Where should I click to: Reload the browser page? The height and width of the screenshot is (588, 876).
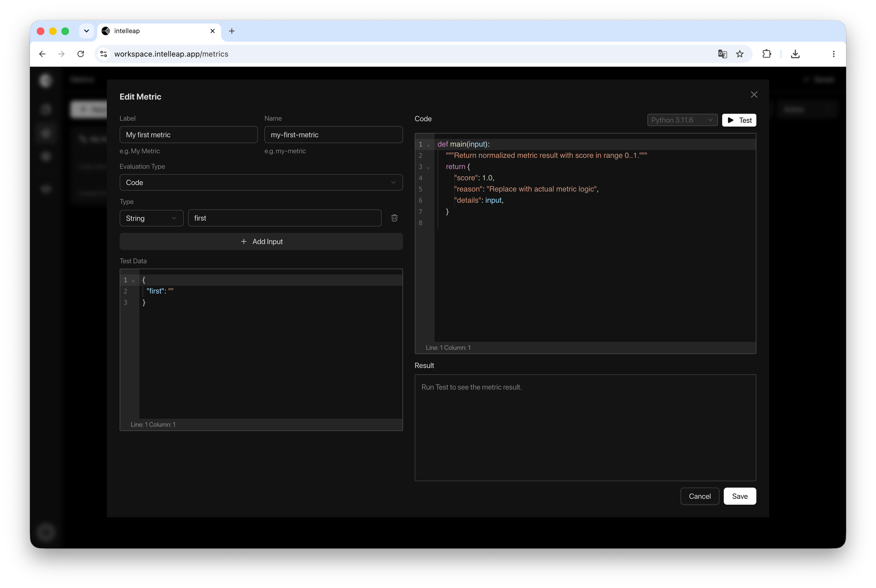[81, 54]
